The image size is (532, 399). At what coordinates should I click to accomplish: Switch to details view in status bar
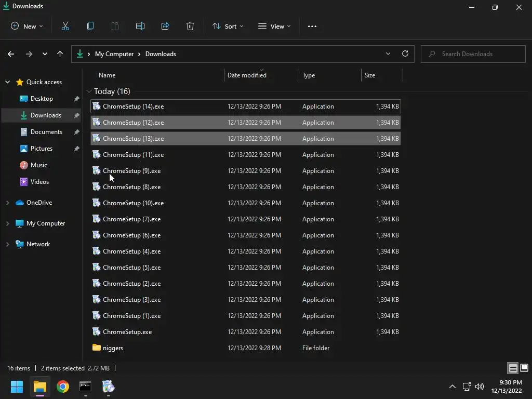pyautogui.click(x=513, y=368)
